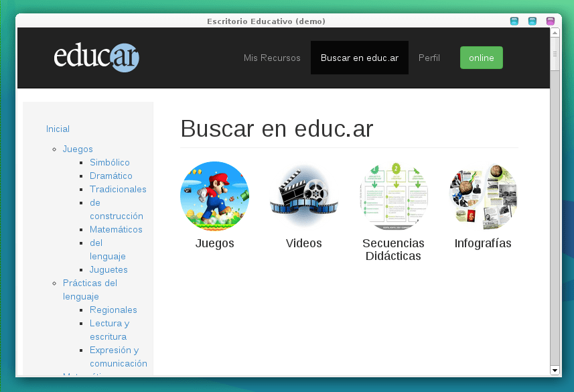Viewport: 574px width, 392px height.
Task: Click the Infografías label
Action: tap(483, 243)
